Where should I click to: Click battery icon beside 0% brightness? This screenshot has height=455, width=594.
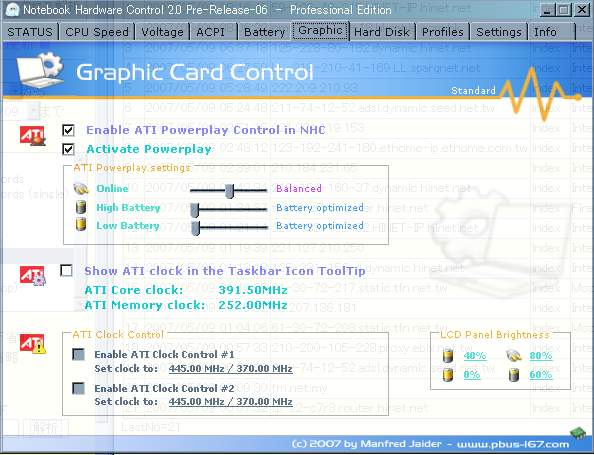tap(448, 375)
